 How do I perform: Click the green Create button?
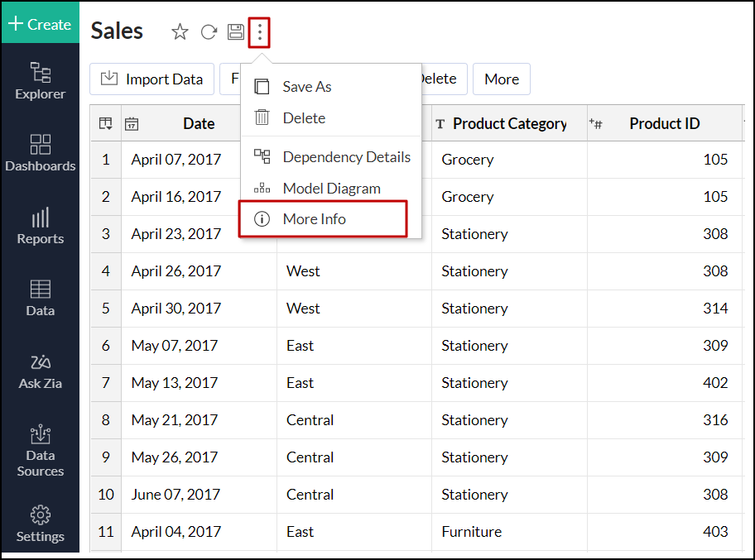40,24
